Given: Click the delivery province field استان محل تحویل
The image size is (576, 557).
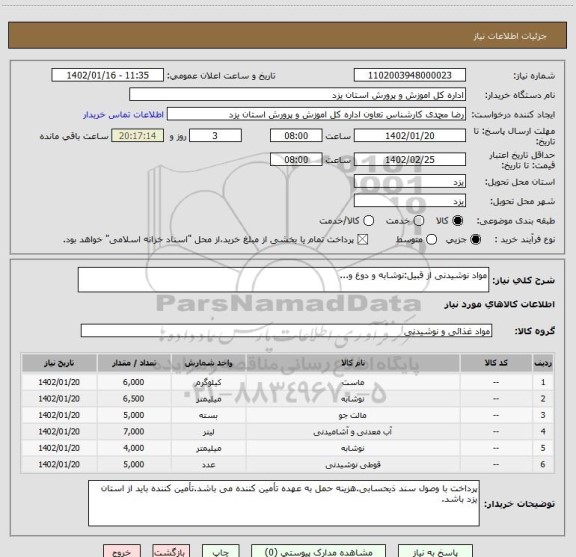Looking at the screenshot, I should coord(410,182).
